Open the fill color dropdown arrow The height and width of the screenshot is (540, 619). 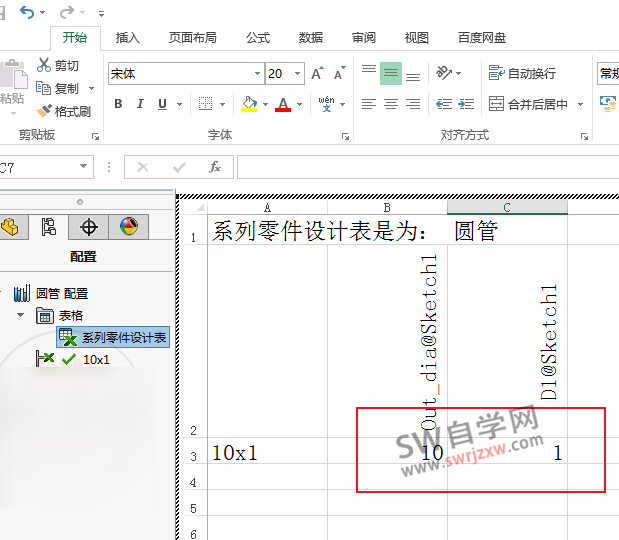click(x=266, y=105)
